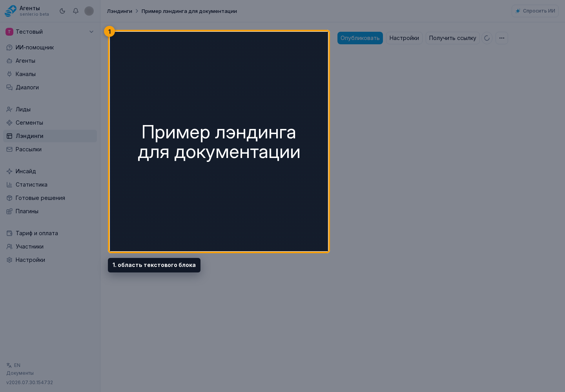Click Получить ссылку button
The height and width of the screenshot is (392, 565).
pyautogui.click(x=452, y=38)
